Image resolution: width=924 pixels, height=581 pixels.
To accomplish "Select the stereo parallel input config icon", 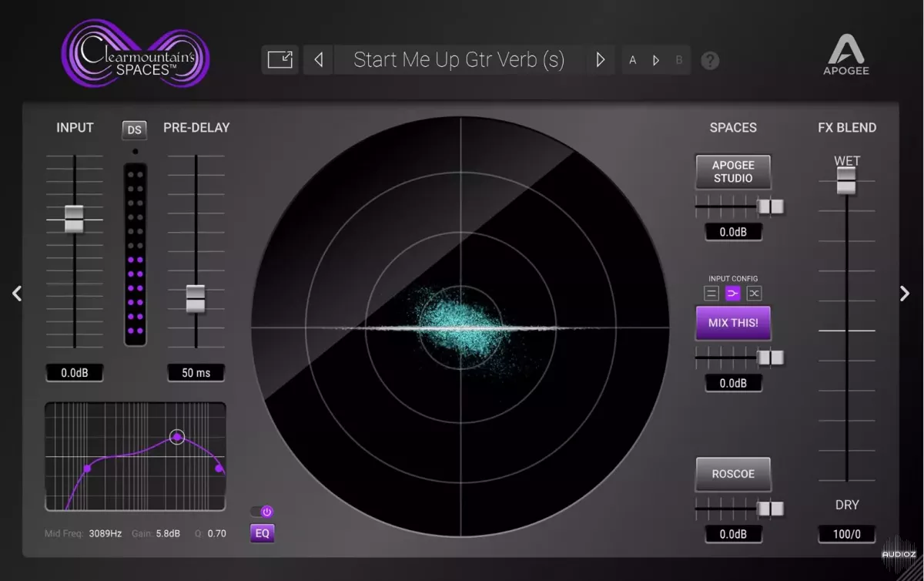I will [x=711, y=294].
